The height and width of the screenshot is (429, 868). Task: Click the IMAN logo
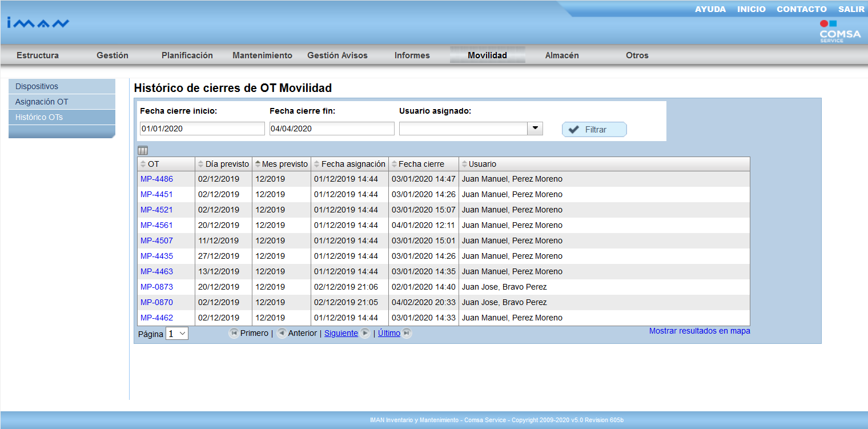38,23
